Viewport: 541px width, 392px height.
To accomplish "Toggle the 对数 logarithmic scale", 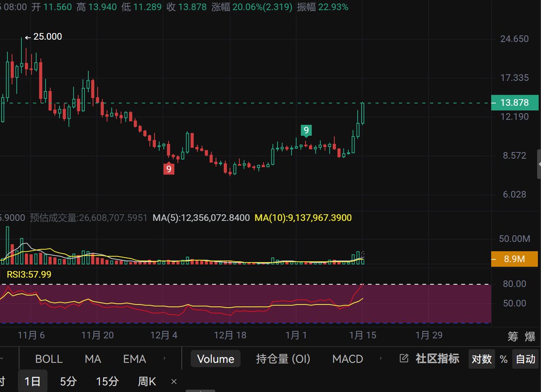I will coord(481,359).
